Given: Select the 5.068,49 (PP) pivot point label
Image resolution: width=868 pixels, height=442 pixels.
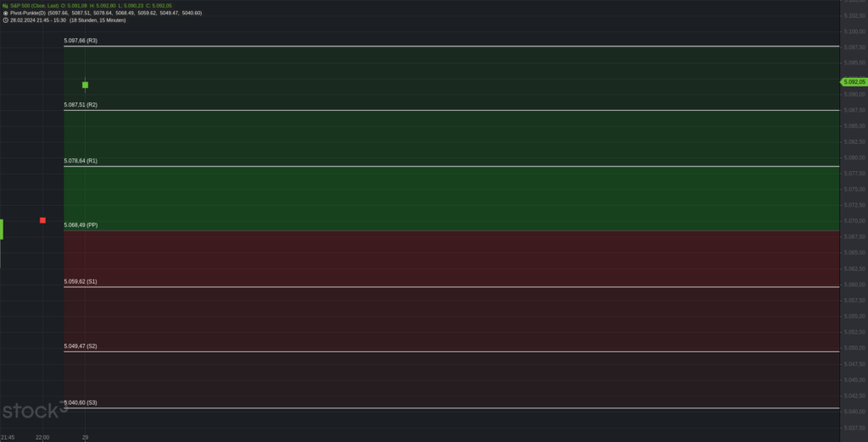Looking at the screenshot, I should (x=81, y=225).
